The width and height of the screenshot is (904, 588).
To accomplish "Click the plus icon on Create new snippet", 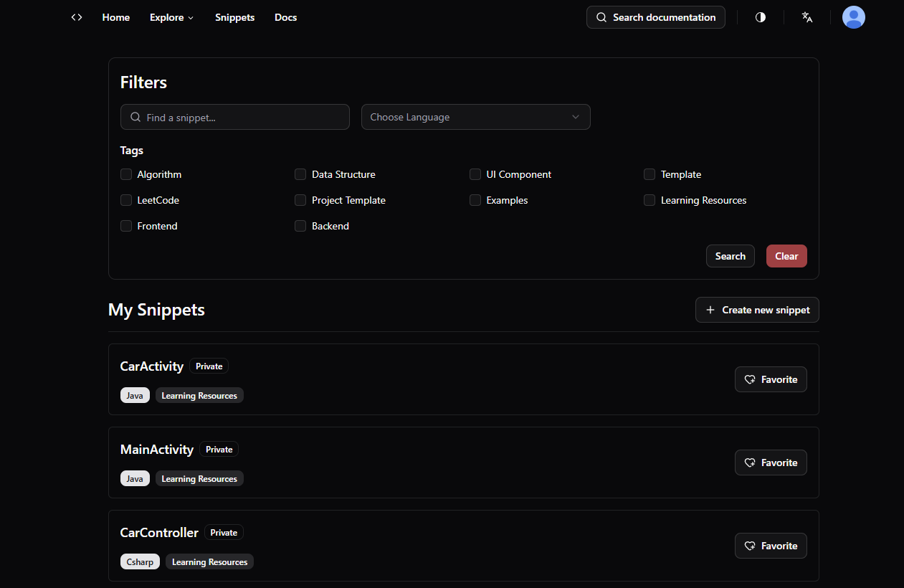I will click(710, 310).
